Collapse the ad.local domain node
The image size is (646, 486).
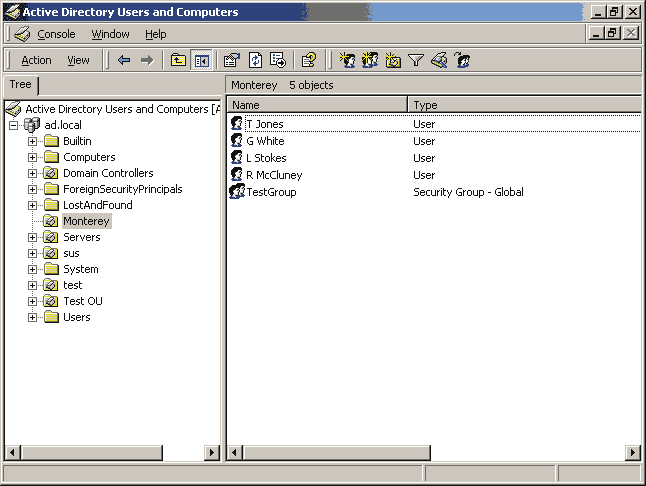coord(14,125)
